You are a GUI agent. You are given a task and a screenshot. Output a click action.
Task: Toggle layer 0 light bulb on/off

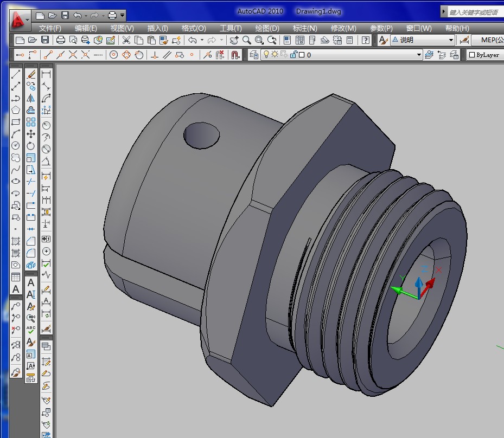point(266,55)
